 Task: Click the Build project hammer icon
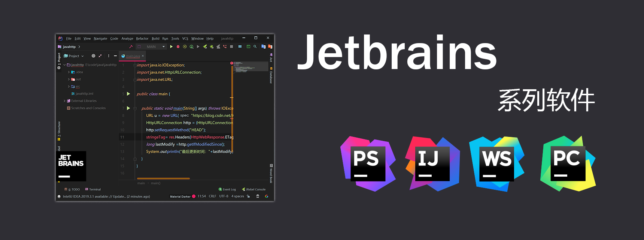click(x=130, y=47)
